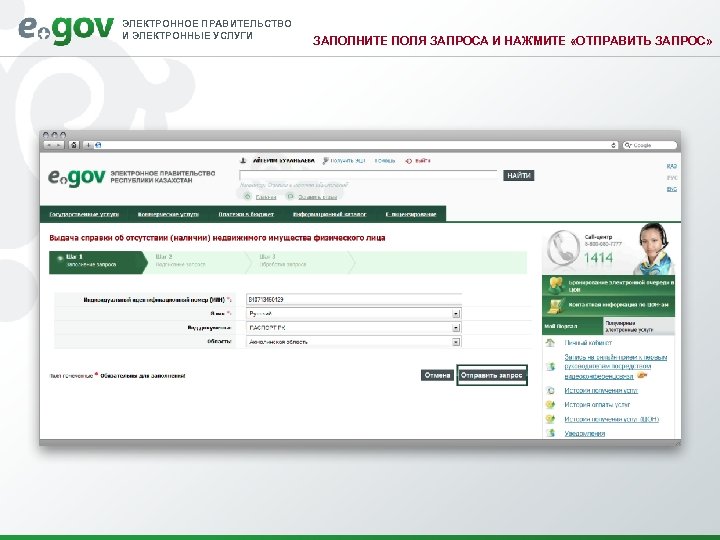Click the e.gov logo inside the browser page

77,177
